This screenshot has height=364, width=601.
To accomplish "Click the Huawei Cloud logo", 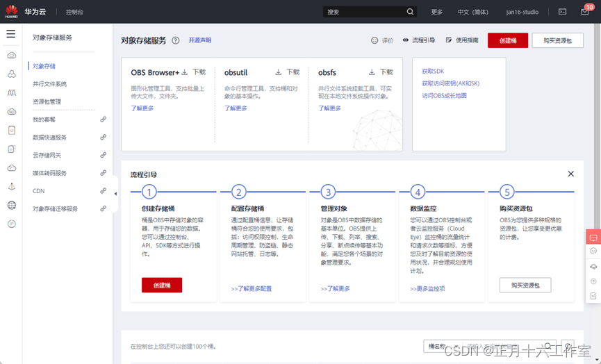I will (x=12, y=12).
